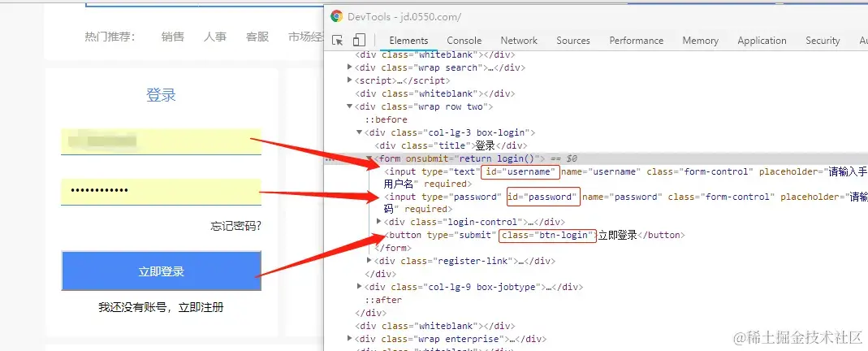Open the Network tab

point(519,41)
